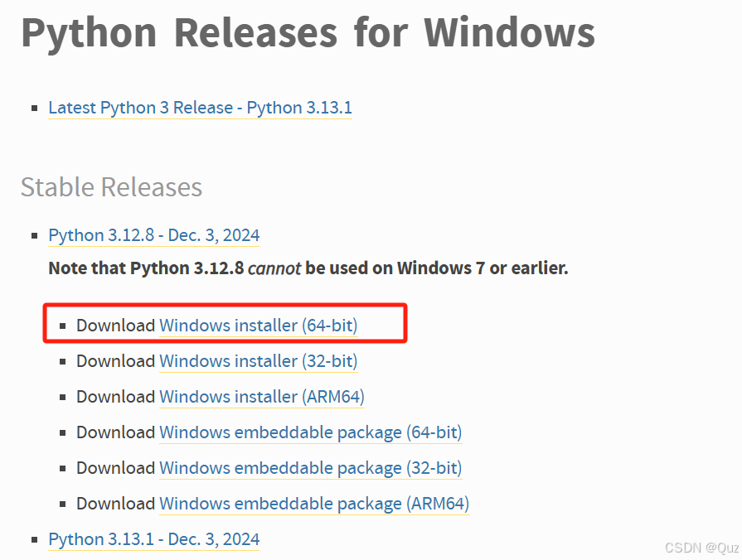Click the highlighted 64-bit installer link
Image resolution: width=742 pixels, height=560 pixels.
(x=258, y=326)
